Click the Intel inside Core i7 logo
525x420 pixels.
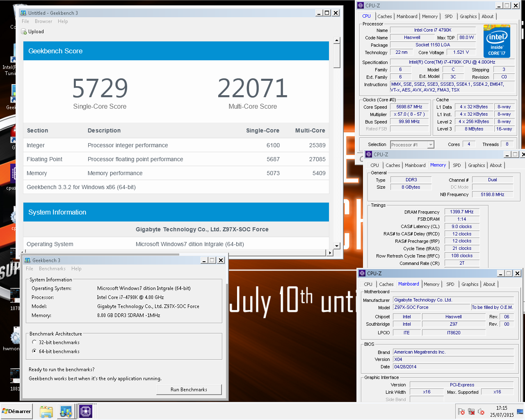click(x=497, y=41)
